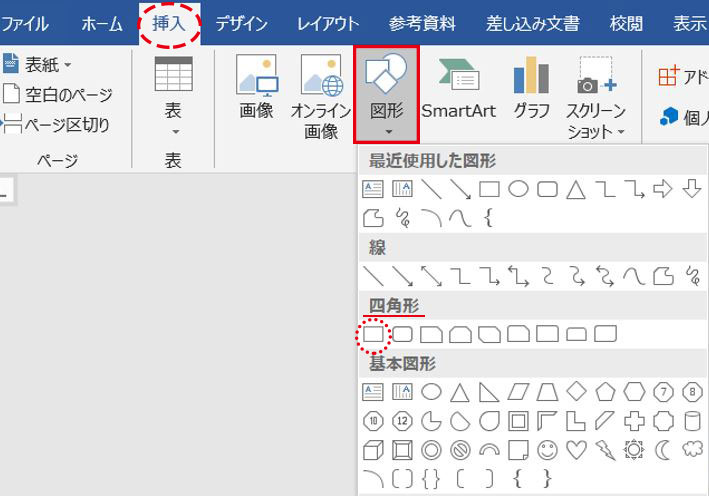Open the 校閲 tab
Screen dimensions: 709x496
pyautogui.click(x=626, y=24)
